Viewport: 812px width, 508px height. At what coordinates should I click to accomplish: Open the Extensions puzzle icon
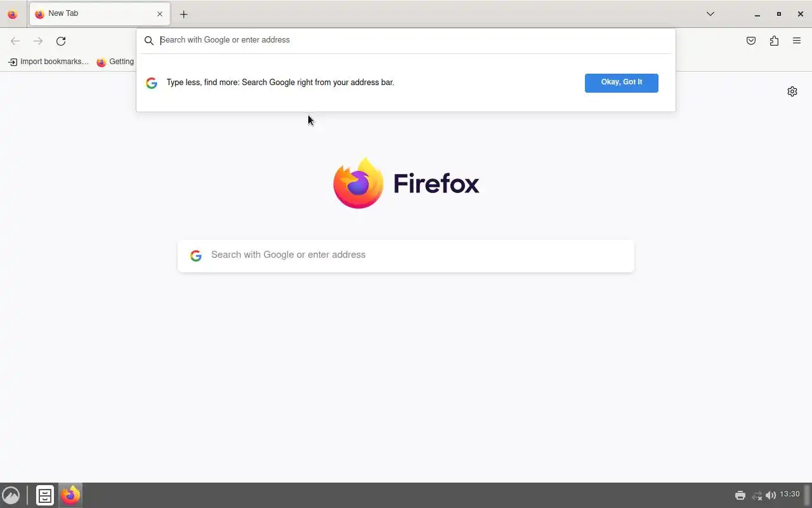pos(774,41)
